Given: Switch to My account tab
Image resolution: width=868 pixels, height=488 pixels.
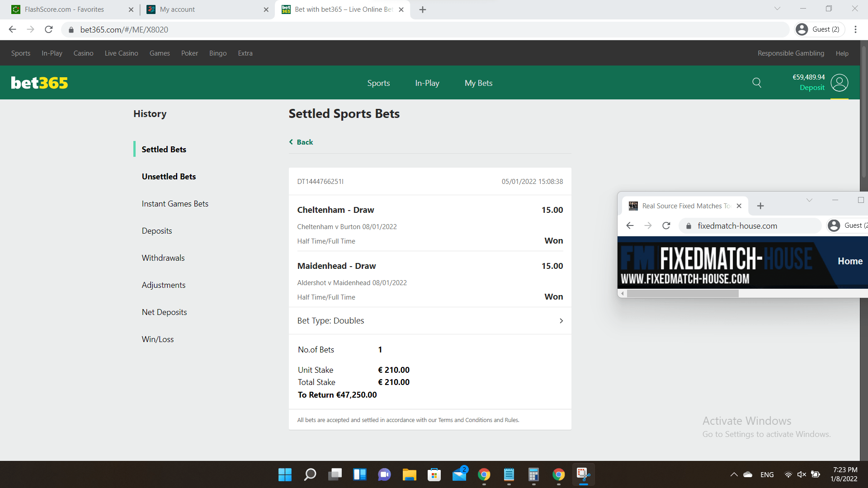Looking at the screenshot, I should coord(177,9).
